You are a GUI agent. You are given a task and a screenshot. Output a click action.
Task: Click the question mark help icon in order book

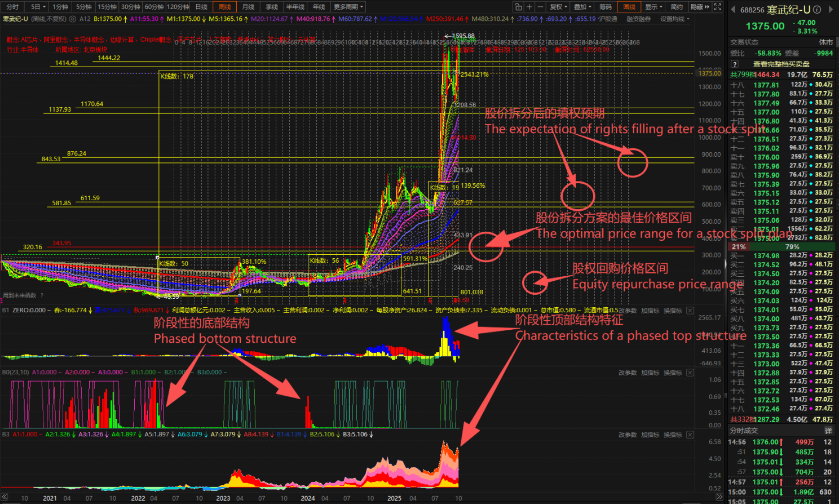pyautogui.click(x=735, y=64)
